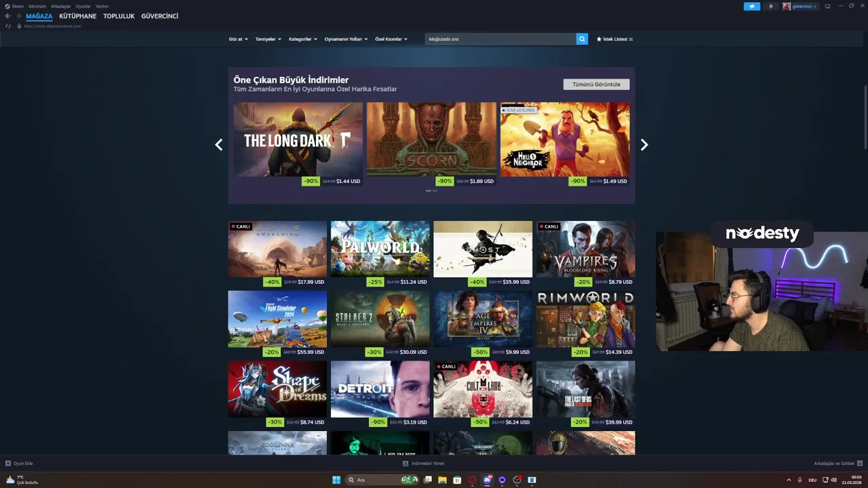Open Discord from the taskbar
Image resolution: width=868 pixels, height=488 pixels.
487,480
